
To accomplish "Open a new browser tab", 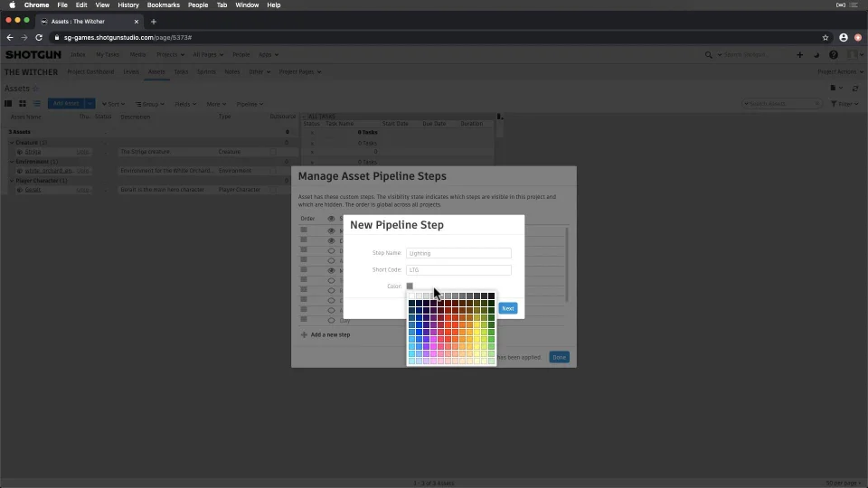I will click(154, 22).
